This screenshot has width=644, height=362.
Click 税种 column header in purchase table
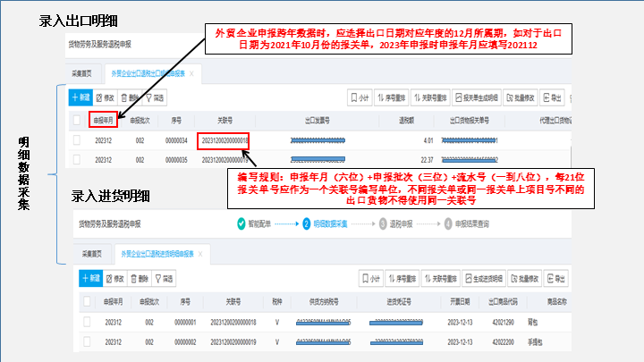pos(277,302)
